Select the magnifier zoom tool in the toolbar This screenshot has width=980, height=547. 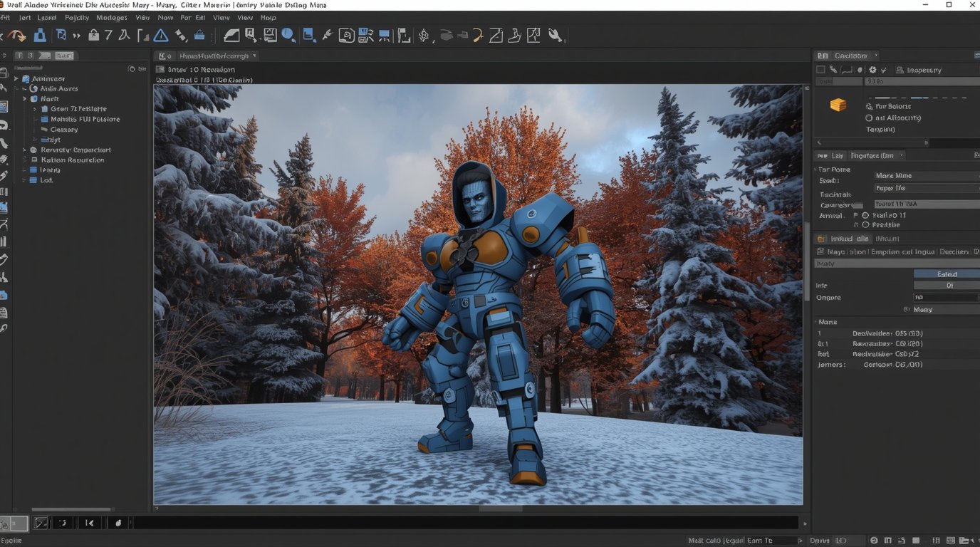(x=288, y=34)
